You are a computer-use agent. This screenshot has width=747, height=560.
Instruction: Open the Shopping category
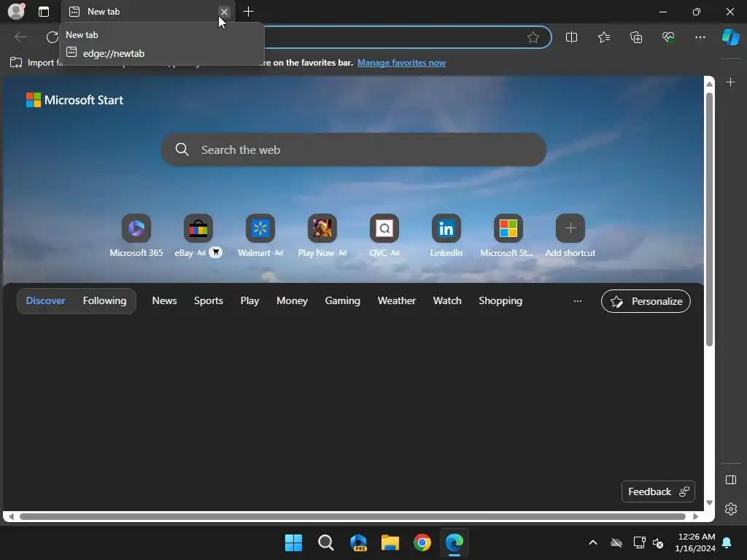click(x=500, y=301)
